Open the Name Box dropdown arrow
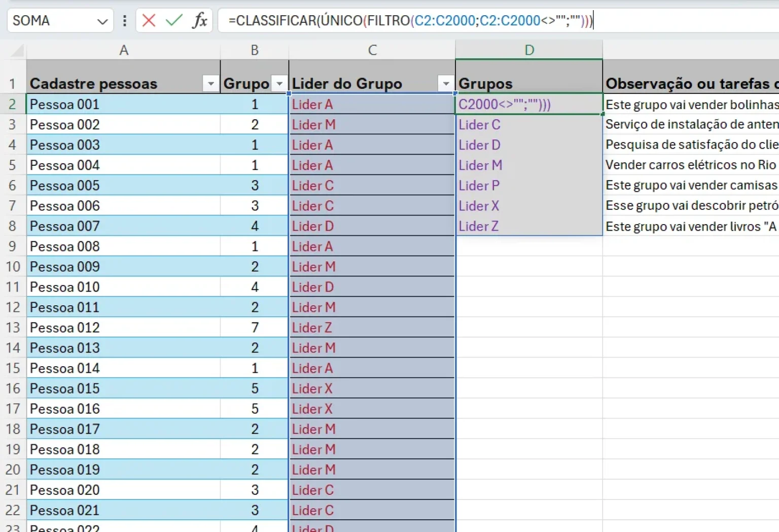This screenshot has width=779, height=532. (x=102, y=21)
